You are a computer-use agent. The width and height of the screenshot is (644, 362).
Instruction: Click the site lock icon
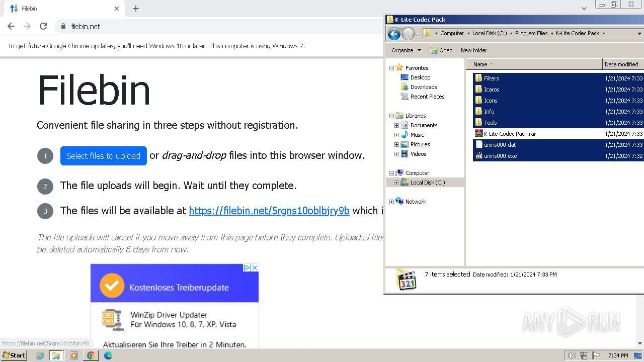[63, 26]
